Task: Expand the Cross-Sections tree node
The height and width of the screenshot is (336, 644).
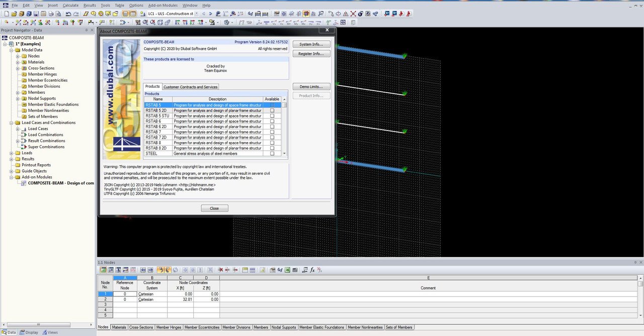Action: pos(18,68)
